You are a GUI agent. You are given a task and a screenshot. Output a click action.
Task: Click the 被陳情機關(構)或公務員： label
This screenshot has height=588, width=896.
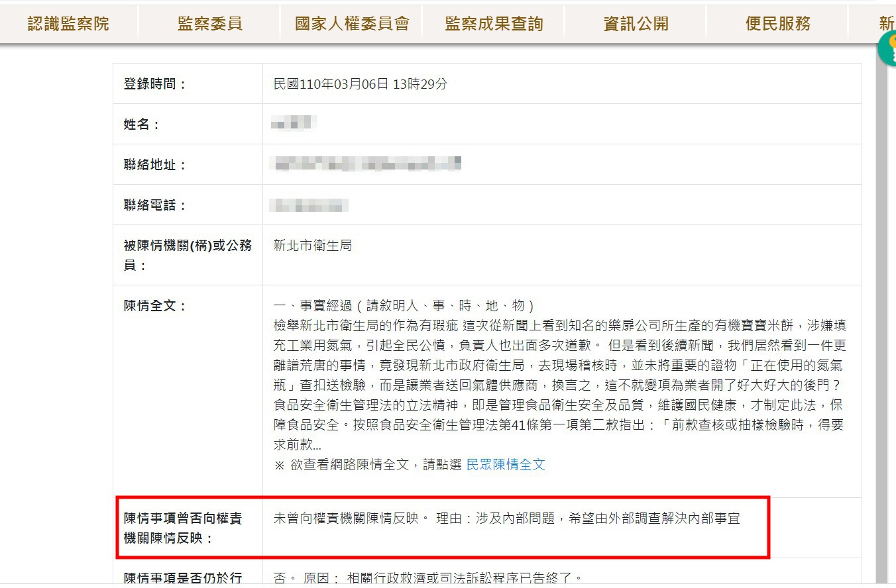tap(188, 255)
